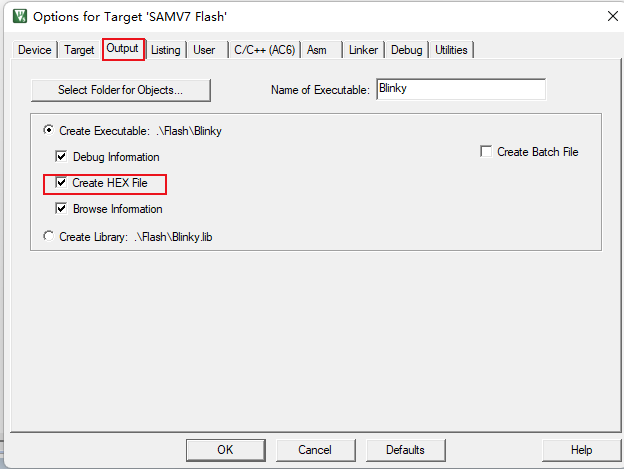Screen dimensions: 624x469
Task: Open the Debug tab
Action: click(407, 50)
